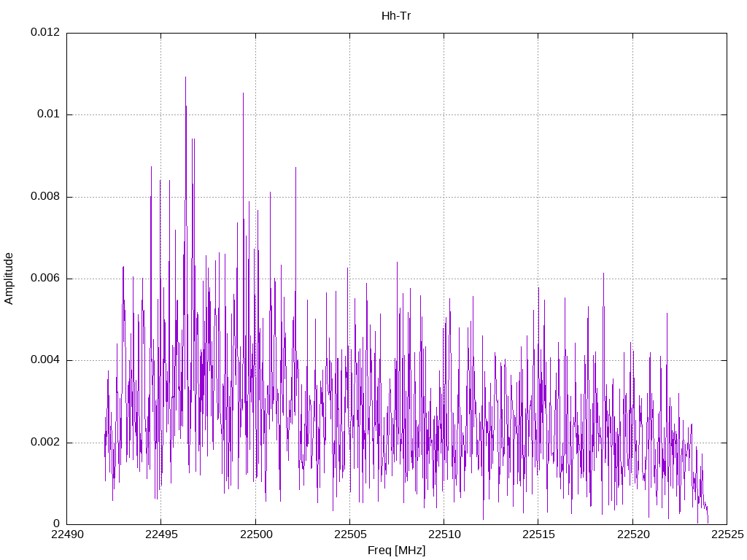The height and width of the screenshot is (560, 747).
Task: Click the x-axis tick label 22510
Action: [x=444, y=534]
